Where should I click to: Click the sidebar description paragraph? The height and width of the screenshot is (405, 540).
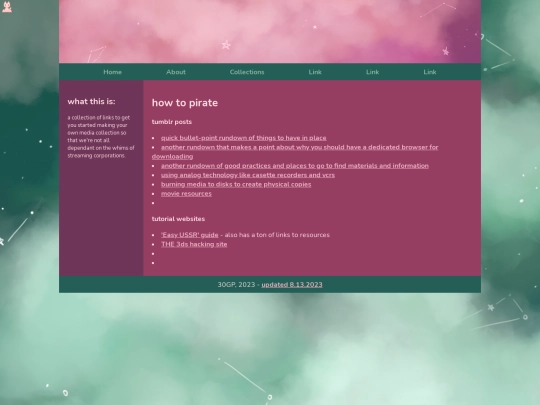[101, 136]
